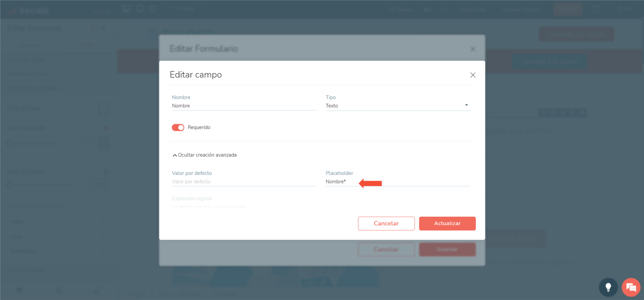This screenshot has height=300, width=644.
Task: Open the lightbulb tips icon
Action: coord(608,287)
